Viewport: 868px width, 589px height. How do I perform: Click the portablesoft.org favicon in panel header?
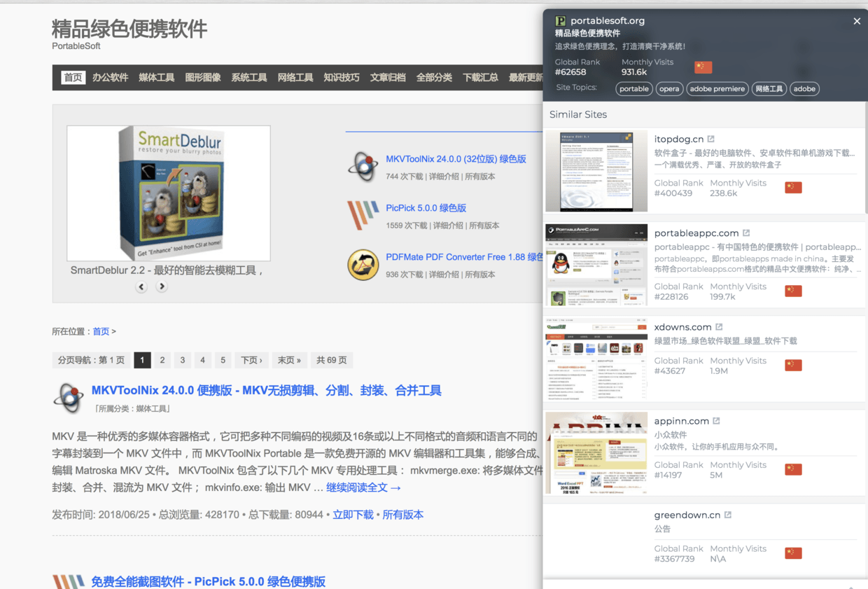[560, 21]
